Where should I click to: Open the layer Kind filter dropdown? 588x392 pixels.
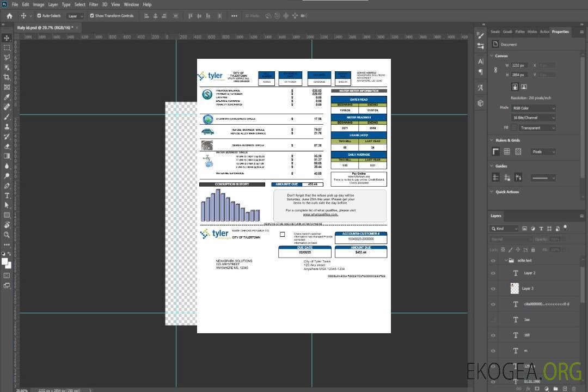(x=504, y=229)
